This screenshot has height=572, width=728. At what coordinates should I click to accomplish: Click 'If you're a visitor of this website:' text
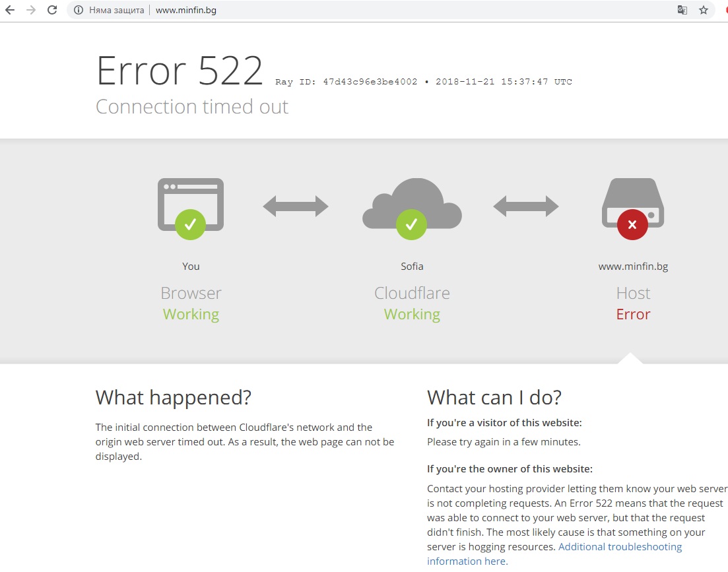[504, 423]
